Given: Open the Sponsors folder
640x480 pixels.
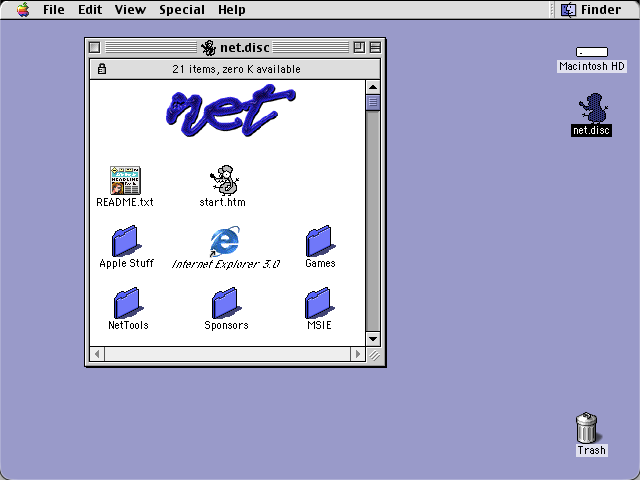Looking at the screenshot, I should (226, 303).
